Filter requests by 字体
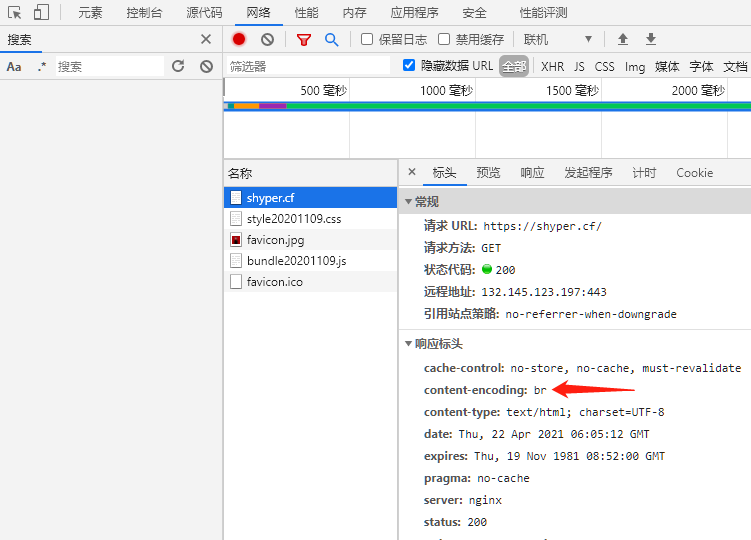The height and width of the screenshot is (540, 751). coord(701,66)
